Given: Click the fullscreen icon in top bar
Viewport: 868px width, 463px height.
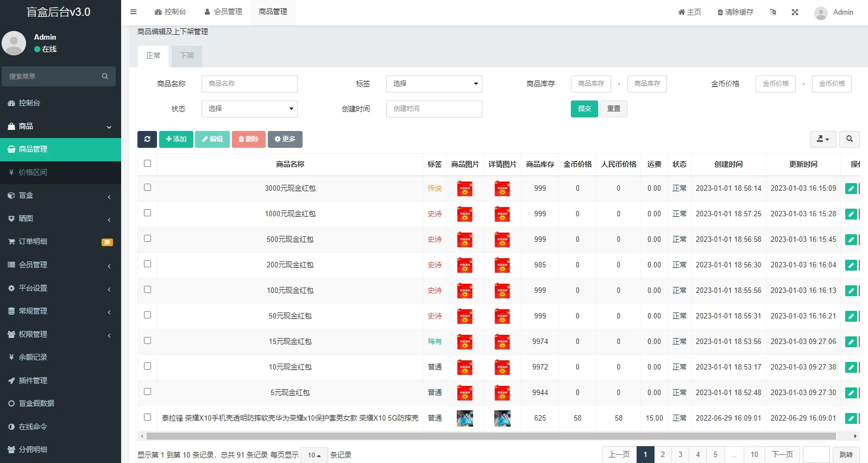Looking at the screenshot, I should point(795,12).
